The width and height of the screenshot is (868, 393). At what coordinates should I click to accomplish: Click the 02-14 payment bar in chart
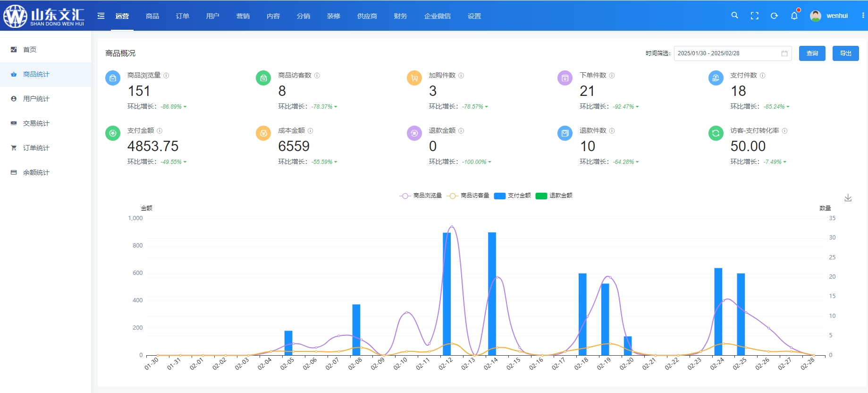(x=492, y=294)
